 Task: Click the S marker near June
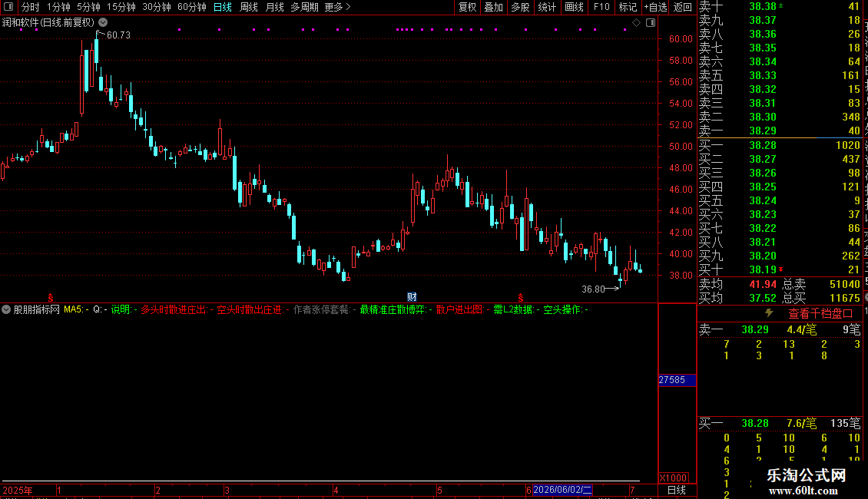pyautogui.click(x=520, y=298)
